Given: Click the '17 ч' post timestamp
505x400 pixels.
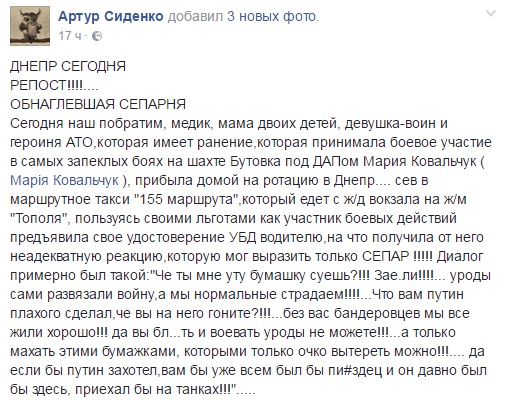Looking at the screenshot, I should point(70,36).
